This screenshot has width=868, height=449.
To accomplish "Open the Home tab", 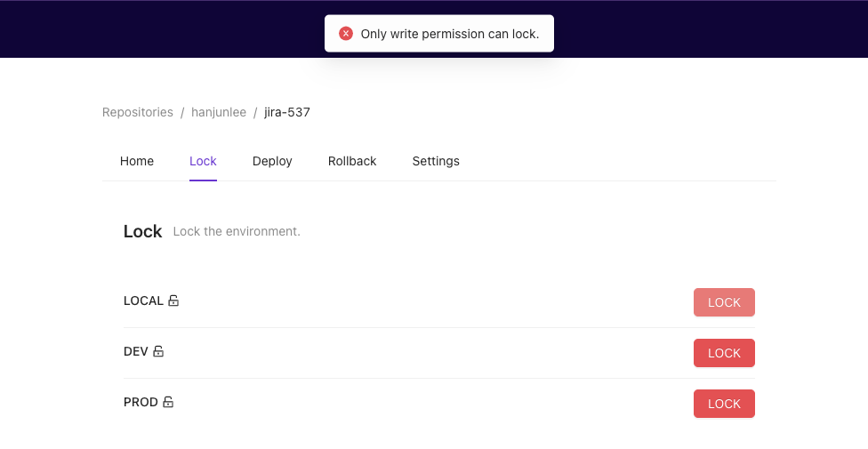I will [137, 161].
